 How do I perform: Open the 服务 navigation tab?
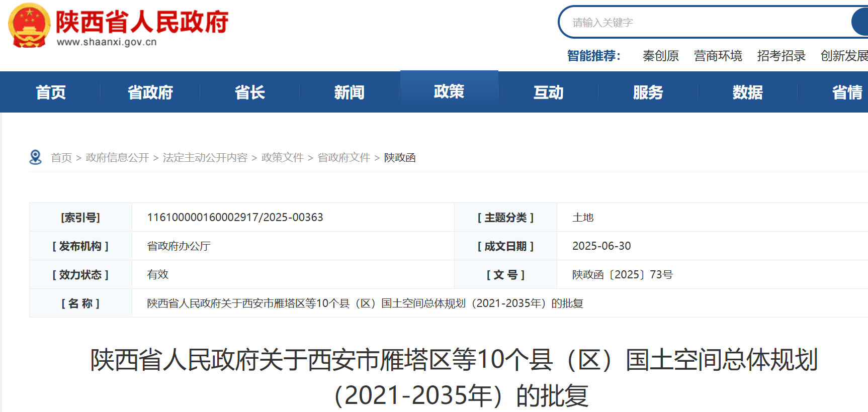pyautogui.click(x=648, y=92)
